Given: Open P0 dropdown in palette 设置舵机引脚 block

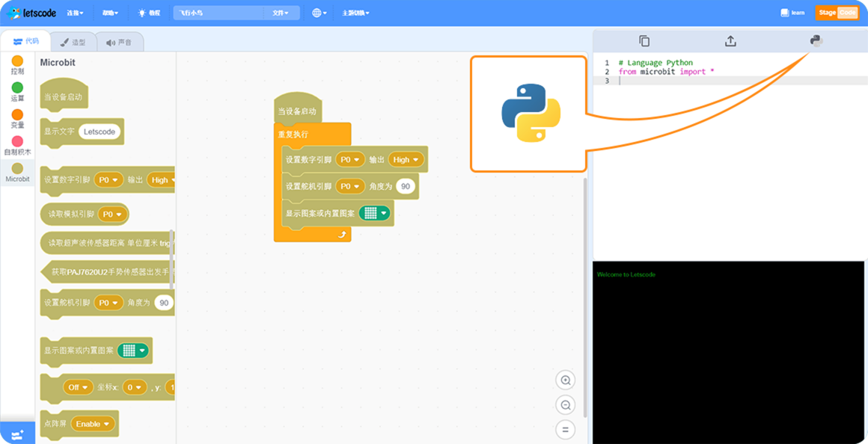Looking at the screenshot, I should click(x=109, y=303).
